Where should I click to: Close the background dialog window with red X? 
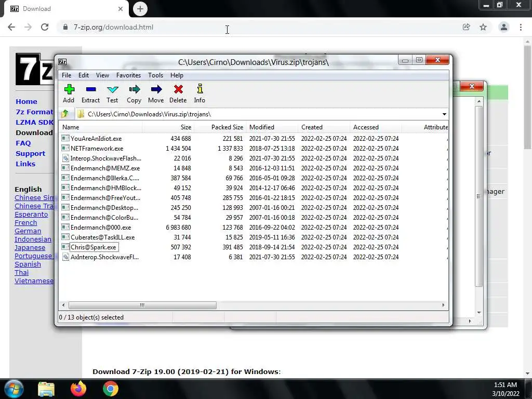(472, 86)
